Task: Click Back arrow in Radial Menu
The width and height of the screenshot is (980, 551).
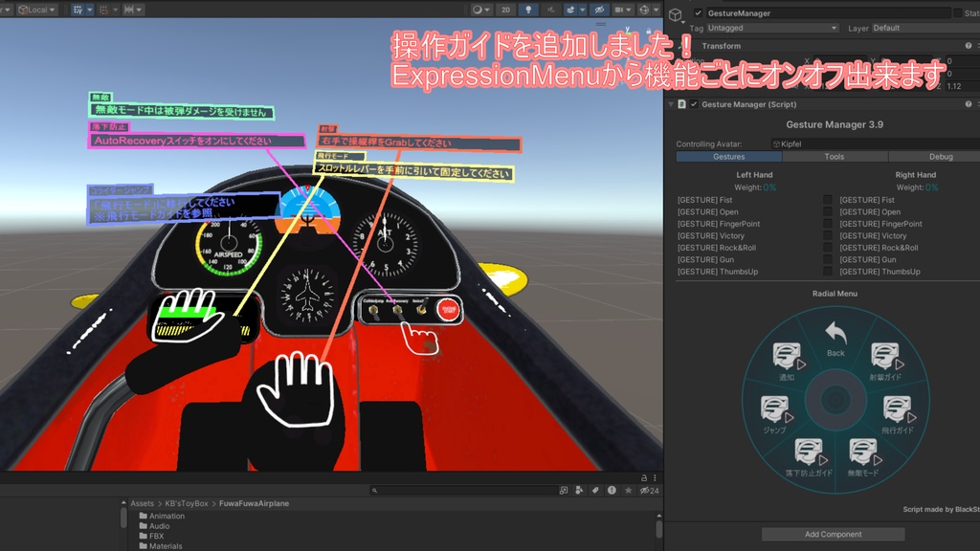Action: [835, 339]
